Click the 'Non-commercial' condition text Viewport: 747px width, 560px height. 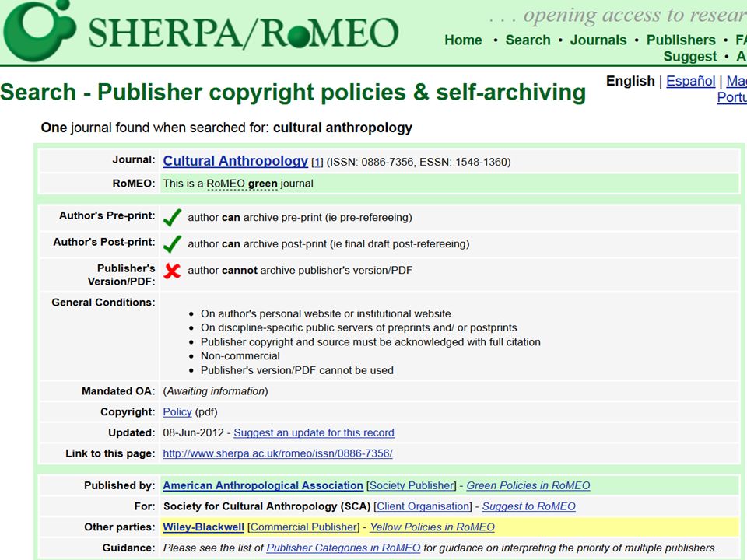tap(240, 356)
